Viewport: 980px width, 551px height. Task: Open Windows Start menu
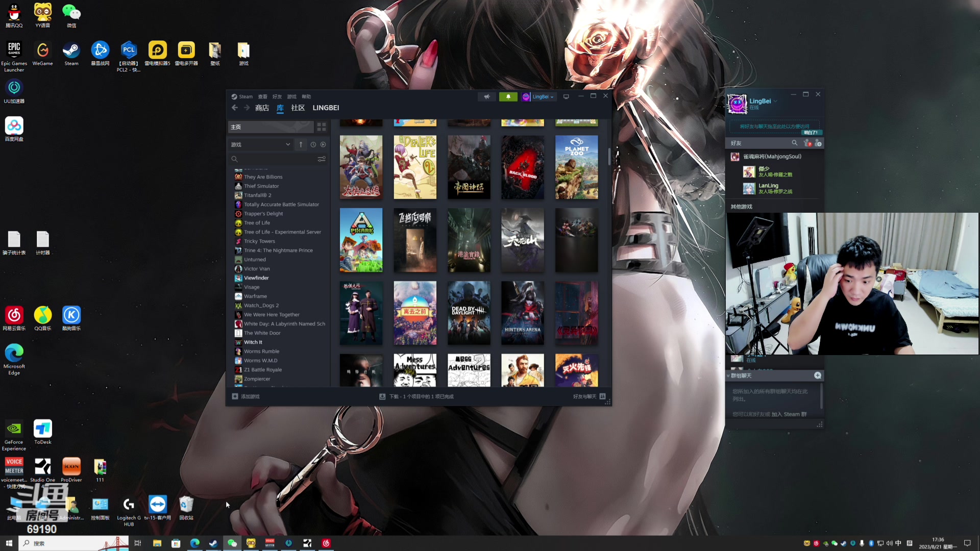9,543
